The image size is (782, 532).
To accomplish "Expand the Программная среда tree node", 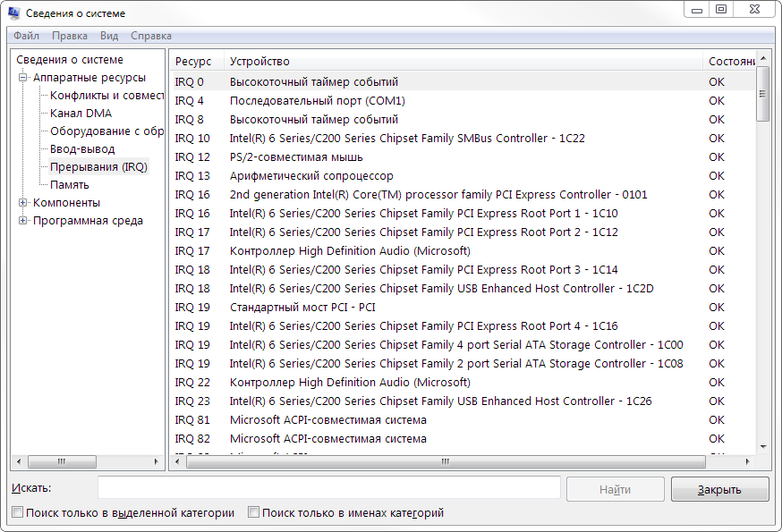I will pyautogui.click(x=23, y=221).
